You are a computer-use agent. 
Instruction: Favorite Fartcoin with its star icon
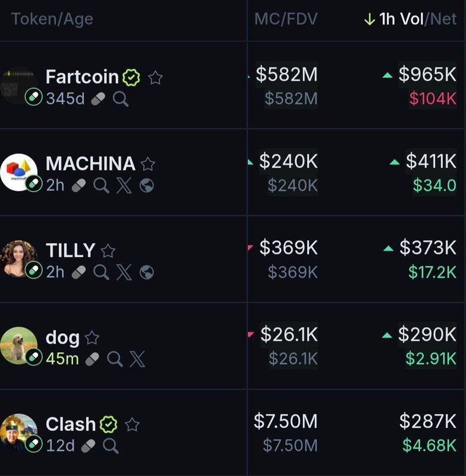[x=156, y=77]
